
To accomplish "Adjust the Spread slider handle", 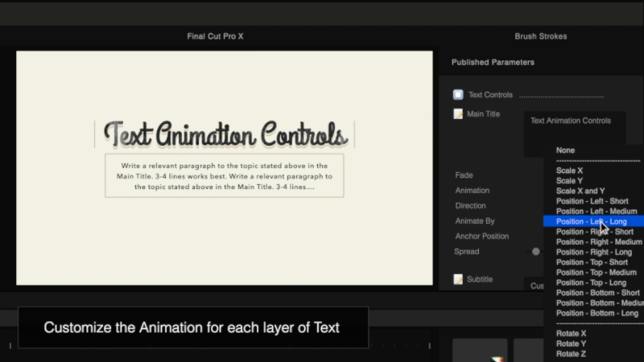I will [535, 252].
